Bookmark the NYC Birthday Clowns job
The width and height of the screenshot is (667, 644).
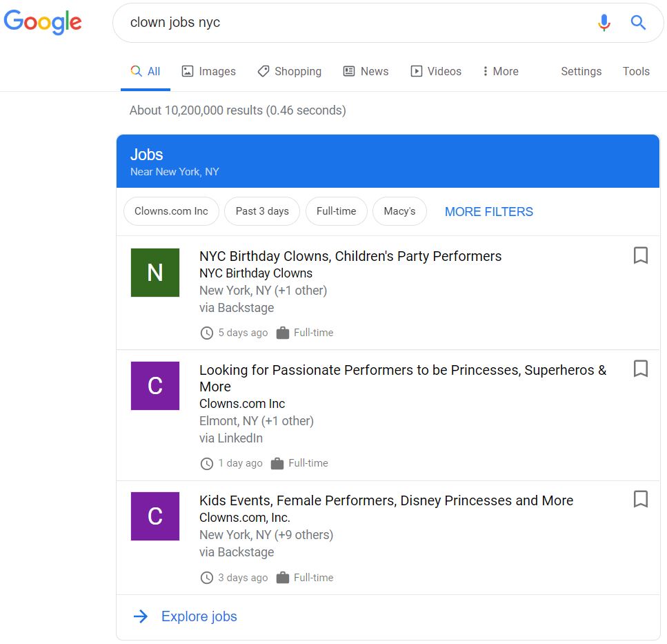pyautogui.click(x=641, y=255)
